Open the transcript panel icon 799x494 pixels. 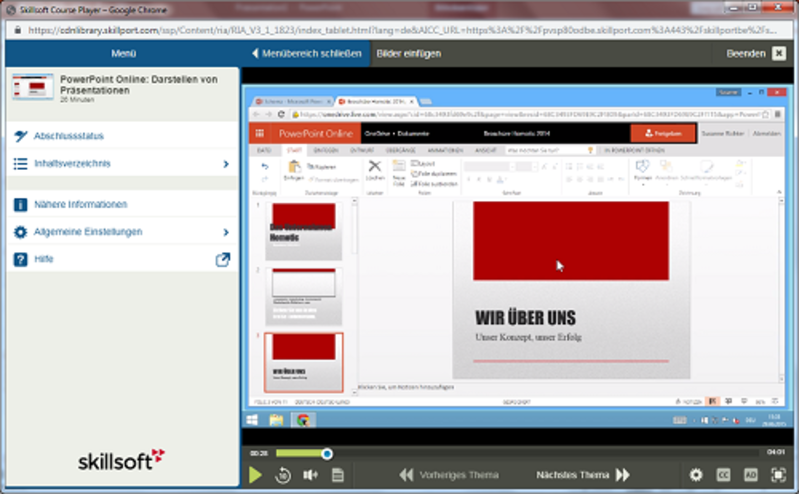[x=337, y=475]
